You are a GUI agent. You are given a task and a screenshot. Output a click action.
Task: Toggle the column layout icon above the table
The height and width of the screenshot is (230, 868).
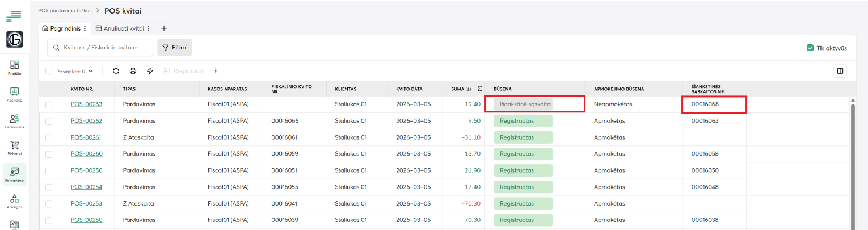point(840,71)
